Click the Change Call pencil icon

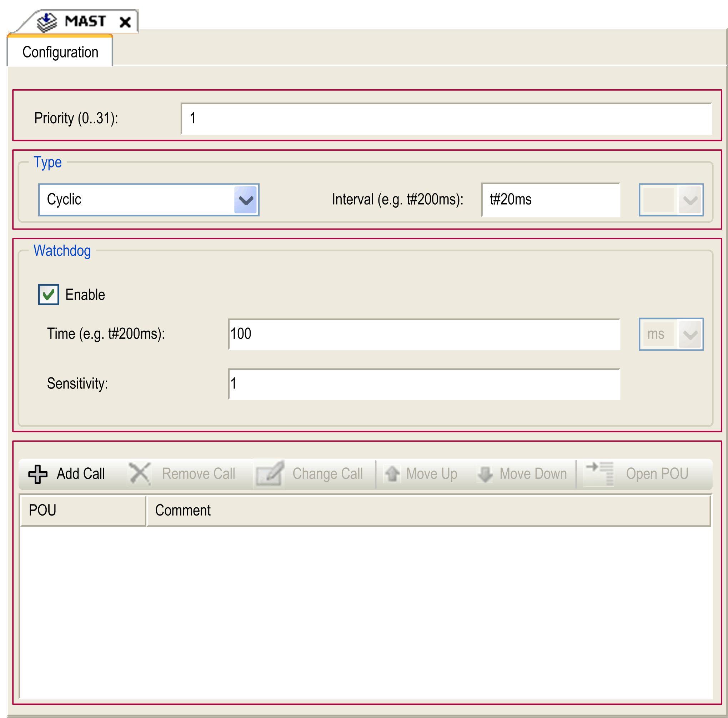269,474
